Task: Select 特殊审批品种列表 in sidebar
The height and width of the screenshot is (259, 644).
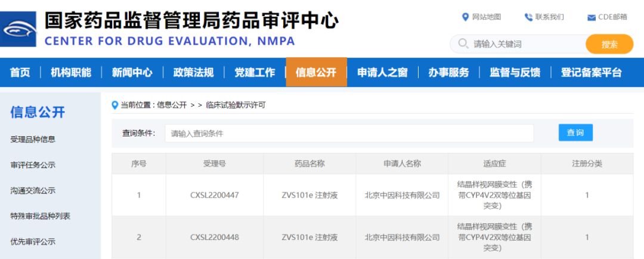Action: click(40, 216)
